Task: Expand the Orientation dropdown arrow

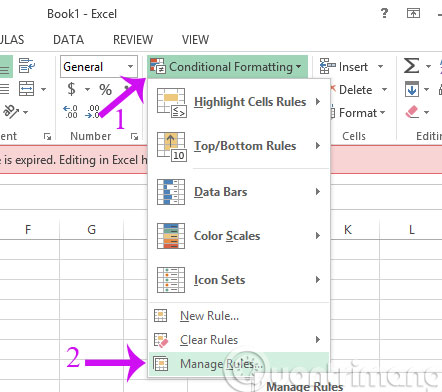Action: (x=26, y=112)
